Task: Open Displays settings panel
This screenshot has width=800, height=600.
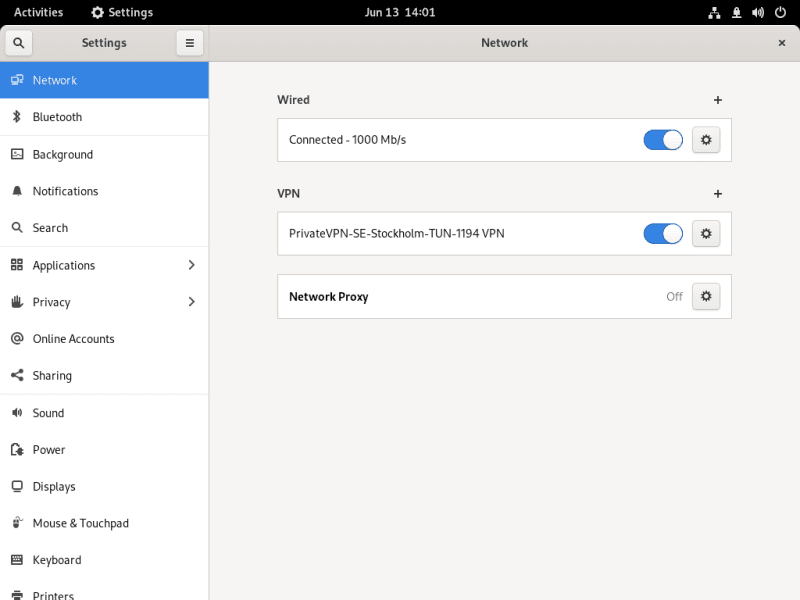Action: point(104,486)
